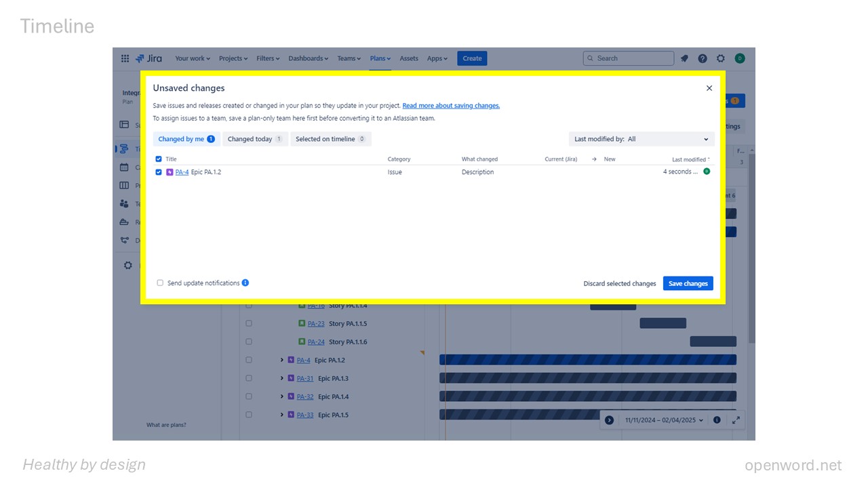Click the green avatar in Last modified column
Image resolution: width=868 pixels, height=488 pixels.
[x=707, y=171]
